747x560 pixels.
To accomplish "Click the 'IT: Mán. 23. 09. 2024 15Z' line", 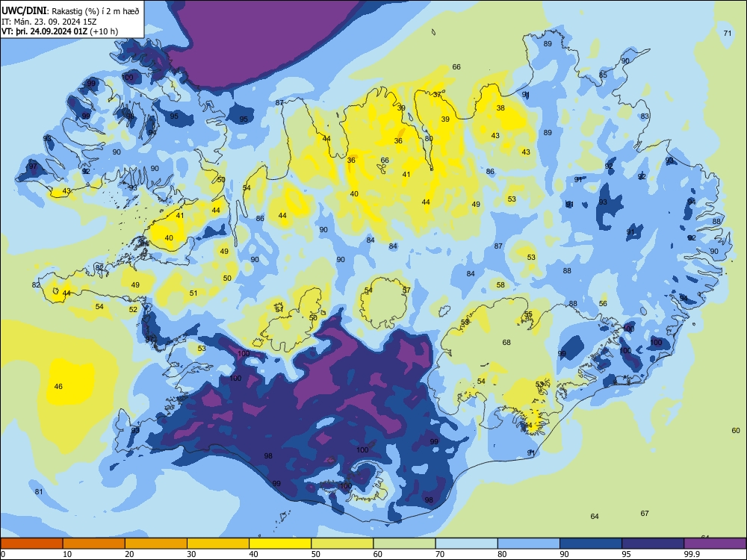I will pyautogui.click(x=49, y=22).
